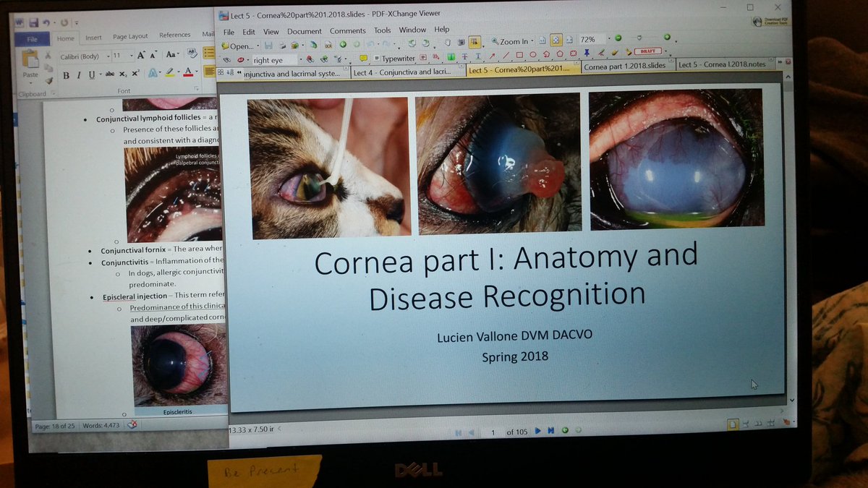Click zoom in green plus button
The image size is (868, 488).
[667, 37]
